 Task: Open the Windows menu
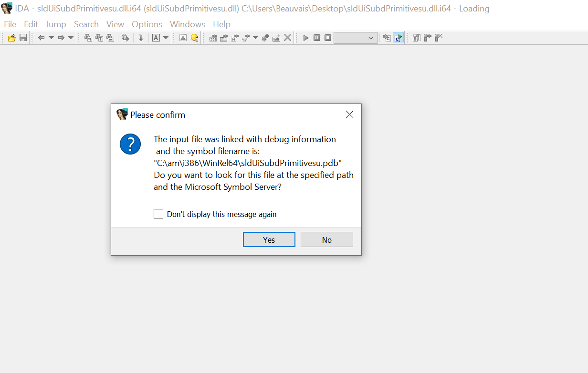coord(187,24)
